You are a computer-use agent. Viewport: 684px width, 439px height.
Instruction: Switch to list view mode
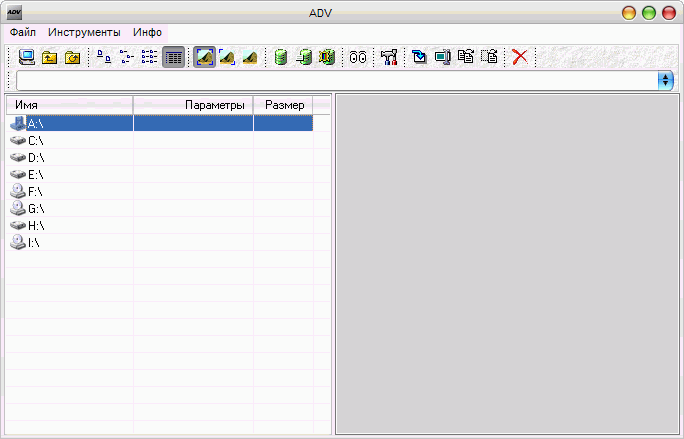pos(150,57)
